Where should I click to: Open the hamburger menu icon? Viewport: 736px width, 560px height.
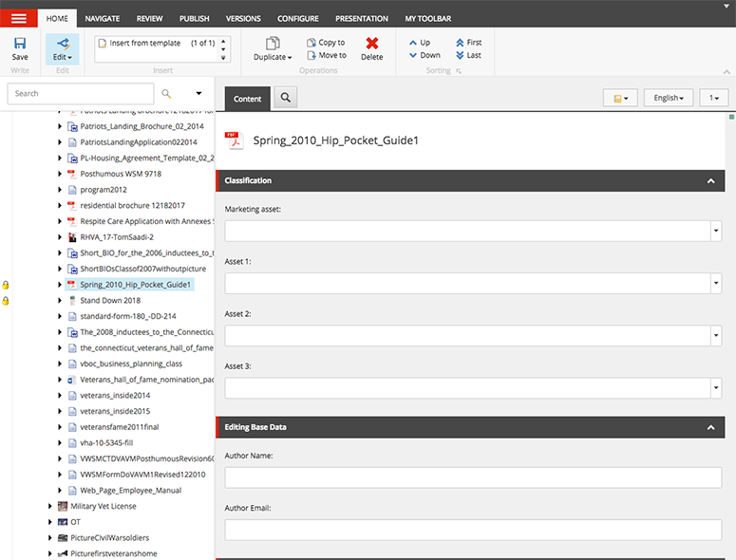click(19, 18)
